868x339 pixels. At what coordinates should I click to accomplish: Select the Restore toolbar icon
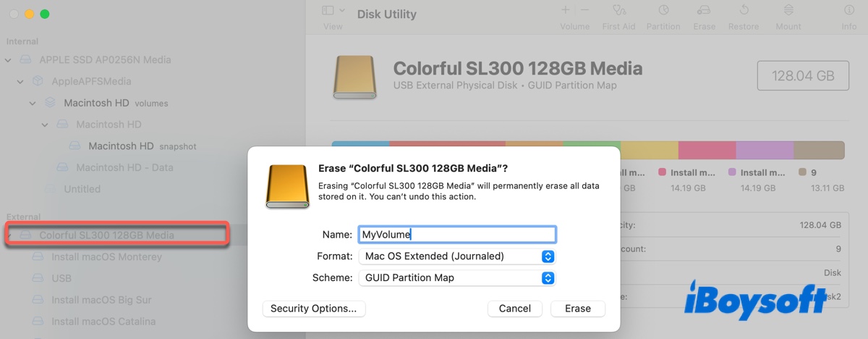coord(744,11)
